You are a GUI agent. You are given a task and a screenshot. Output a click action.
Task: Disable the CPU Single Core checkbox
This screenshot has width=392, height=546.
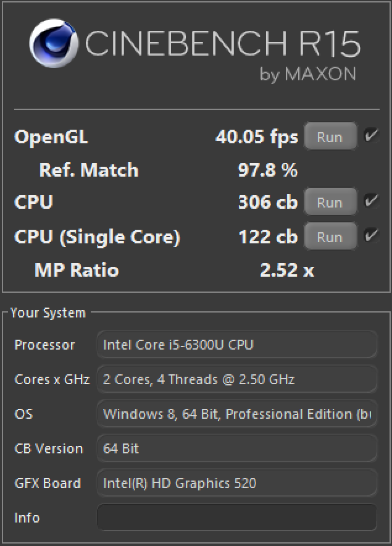pos(371,236)
